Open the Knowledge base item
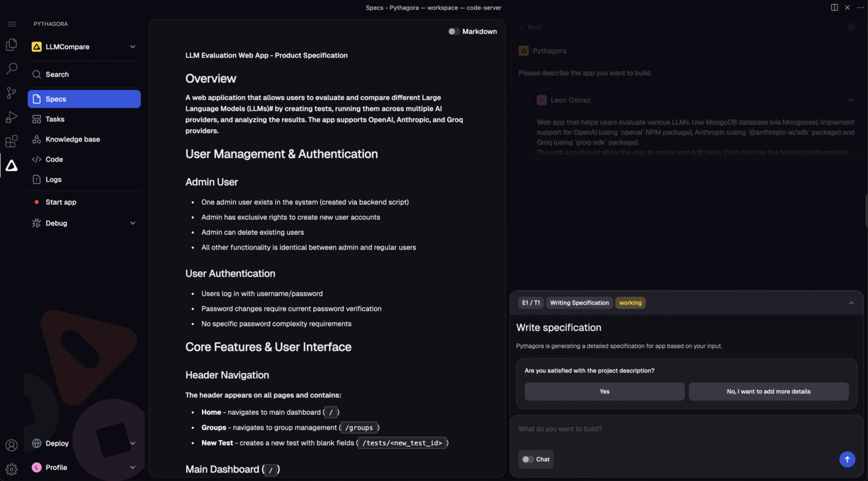This screenshot has height=481, width=868. coord(84,139)
